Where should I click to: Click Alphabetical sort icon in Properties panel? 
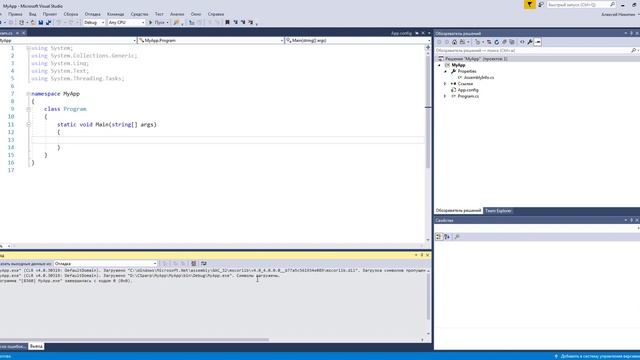point(447,237)
